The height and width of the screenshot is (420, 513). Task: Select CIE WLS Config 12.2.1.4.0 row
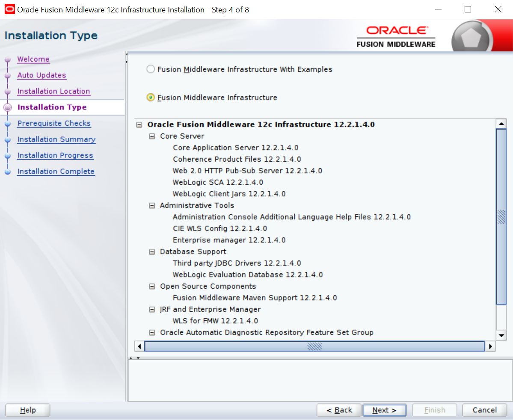[x=220, y=229]
